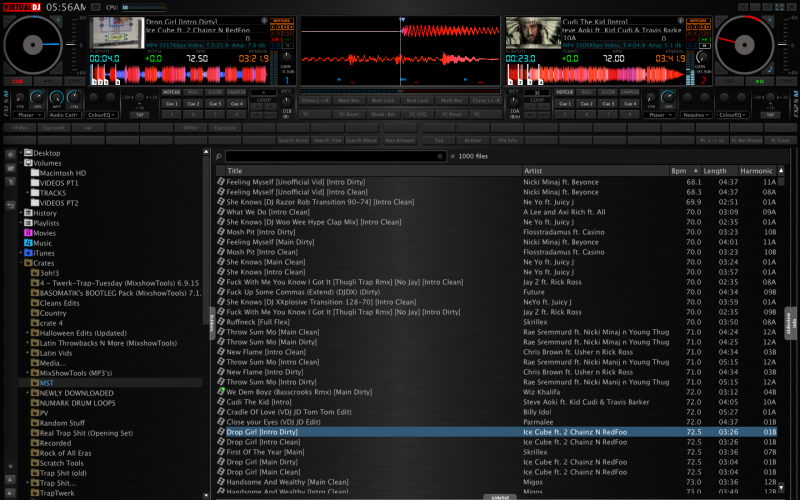
Task: Click the Desktop icon in the folder tree
Action: point(29,153)
